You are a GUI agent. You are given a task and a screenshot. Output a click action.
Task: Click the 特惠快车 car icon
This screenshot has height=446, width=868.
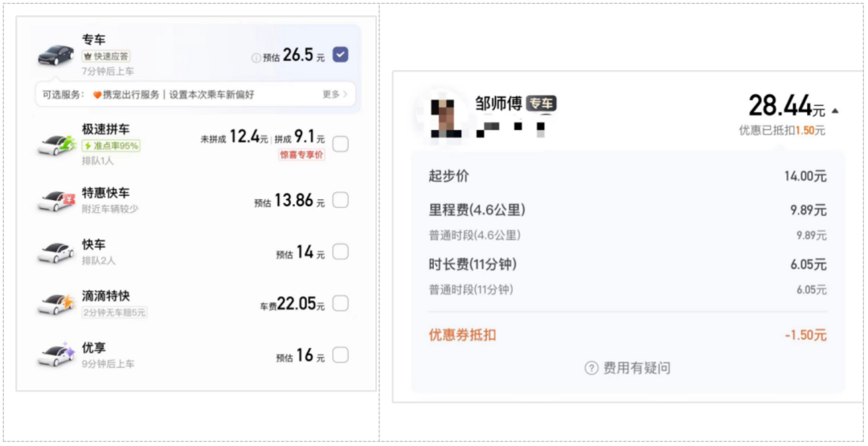[56, 200]
